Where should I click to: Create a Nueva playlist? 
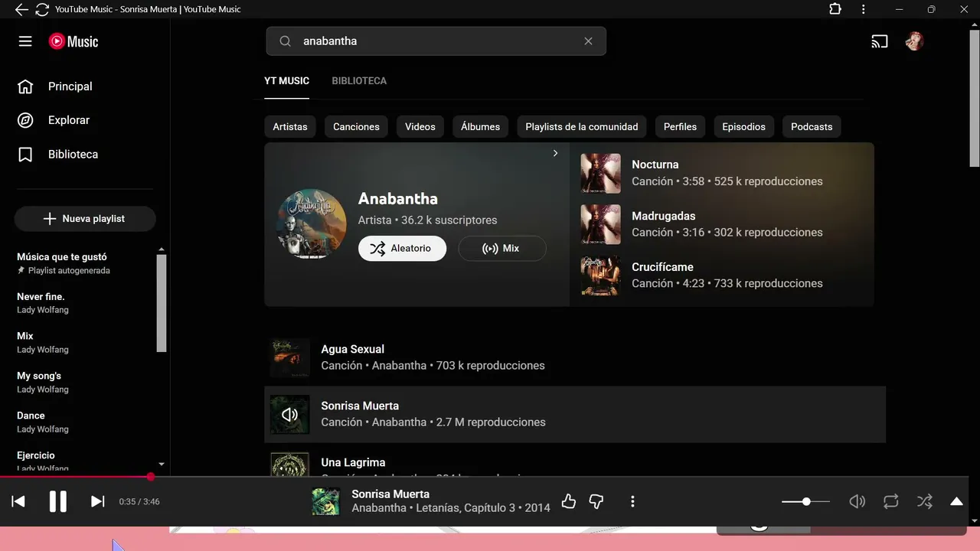pyautogui.click(x=85, y=219)
